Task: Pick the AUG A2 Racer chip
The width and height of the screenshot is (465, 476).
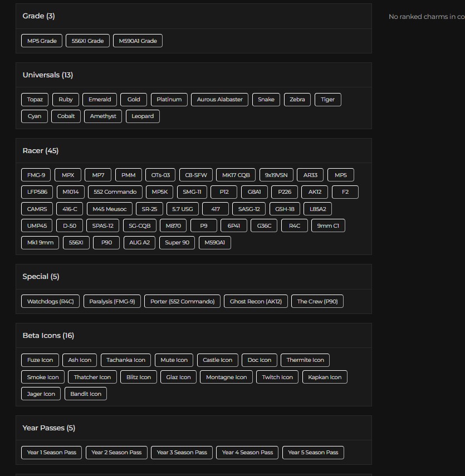Action: 139,243
